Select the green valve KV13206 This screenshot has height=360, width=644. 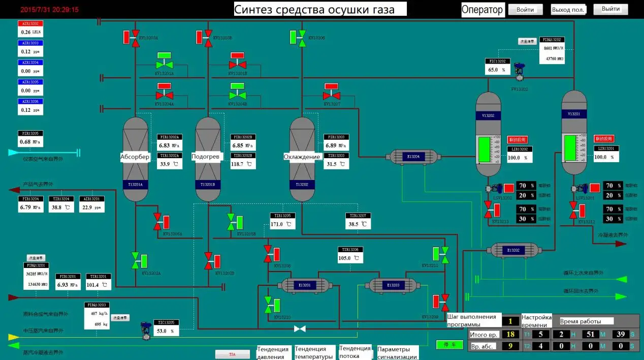[302, 38]
